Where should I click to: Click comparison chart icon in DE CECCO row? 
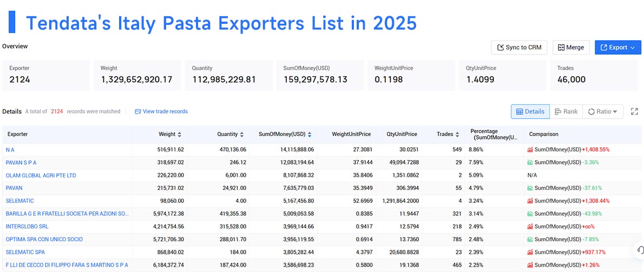tap(530, 265)
